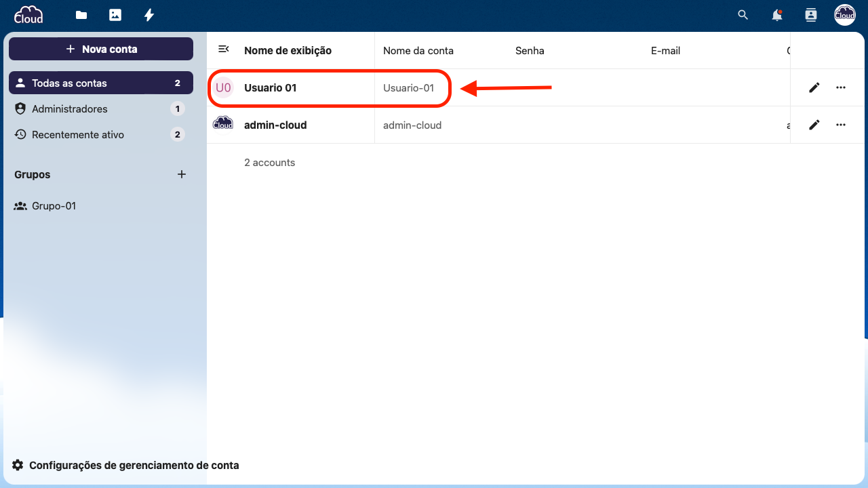Open the Files app folder icon
868x488 pixels.
(x=81, y=15)
